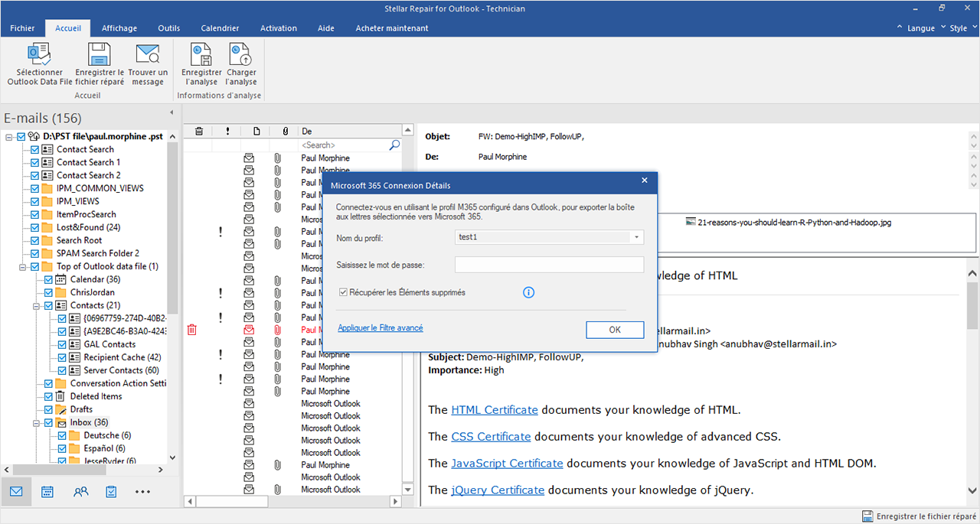The height and width of the screenshot is (524, 980).
Task: Open the Calendar view icon in bottom bar
Action: point(47,492)
